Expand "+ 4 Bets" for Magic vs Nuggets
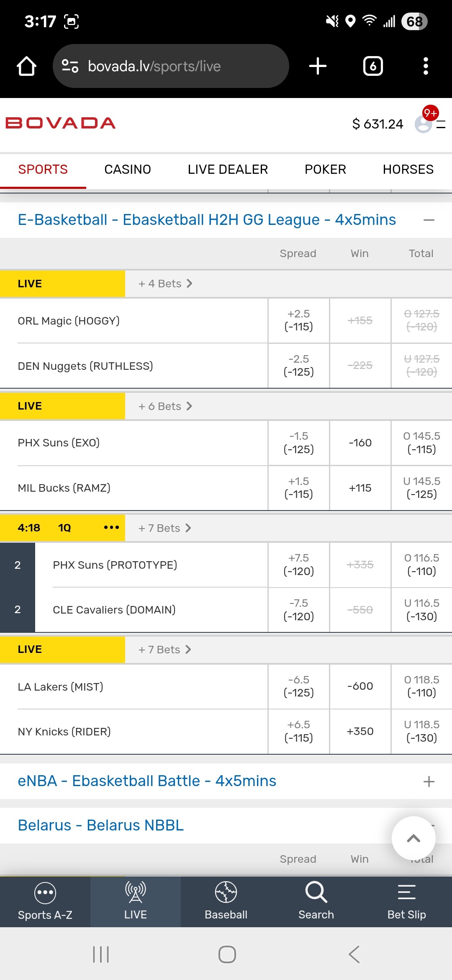Image resolution: width=452 pixels, height=980 pixels. [x=165, y=284]
